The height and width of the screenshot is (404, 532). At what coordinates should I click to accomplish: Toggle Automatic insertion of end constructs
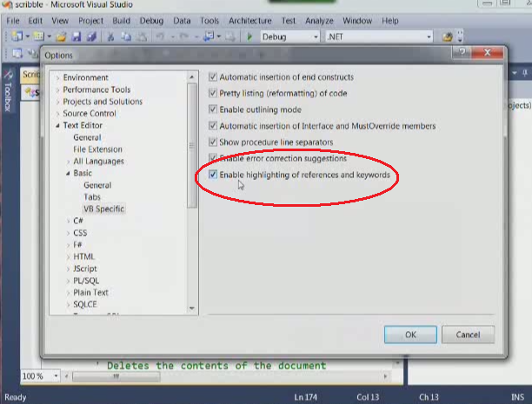[x=213, y=76]
